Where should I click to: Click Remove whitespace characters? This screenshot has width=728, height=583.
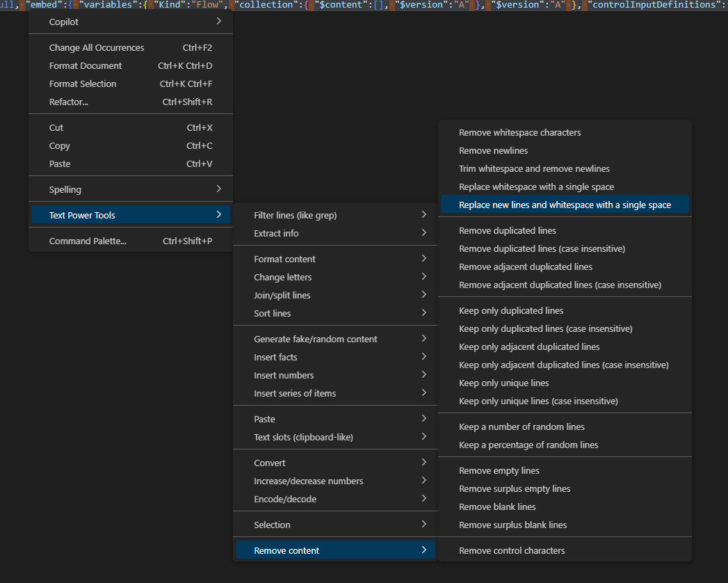(520, 133)
